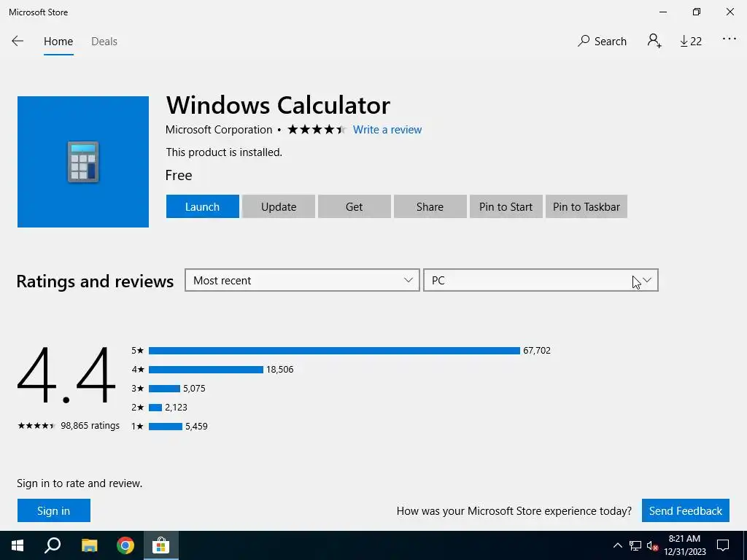This screenshot has height=560, width=747.
Task: Open Downloads and updates showing 22
Action: tap(691, 42)
